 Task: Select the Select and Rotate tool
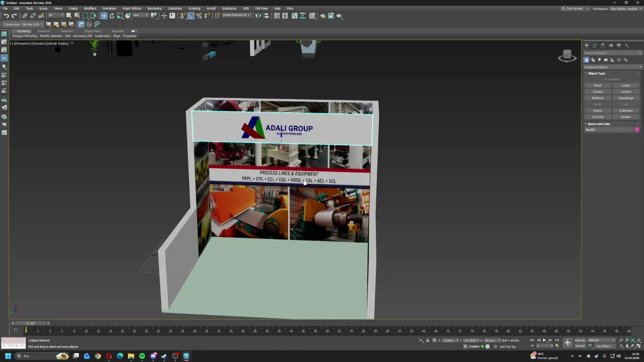click(112, 16)
